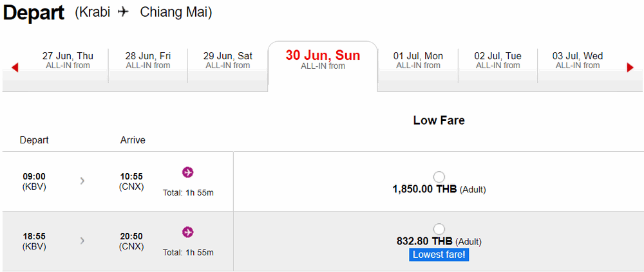Click the chevron arrow in the 09:00 flight row
This screenshot has height=272, width=644.
click(x=82, y=181)
